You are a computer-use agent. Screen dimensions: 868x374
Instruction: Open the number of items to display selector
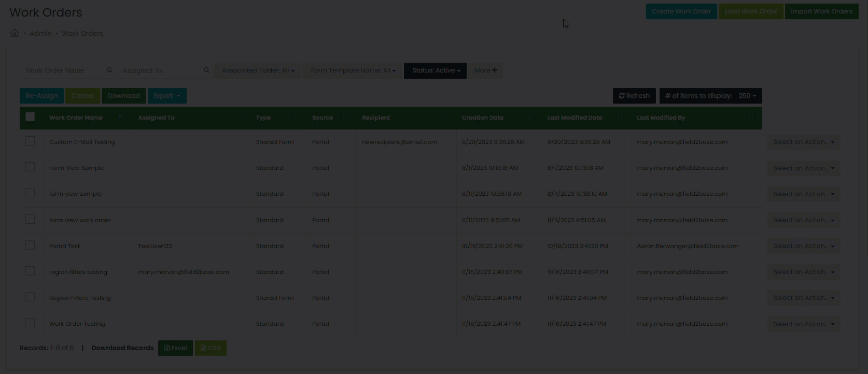pyautogui.click(x=710, y=96)
